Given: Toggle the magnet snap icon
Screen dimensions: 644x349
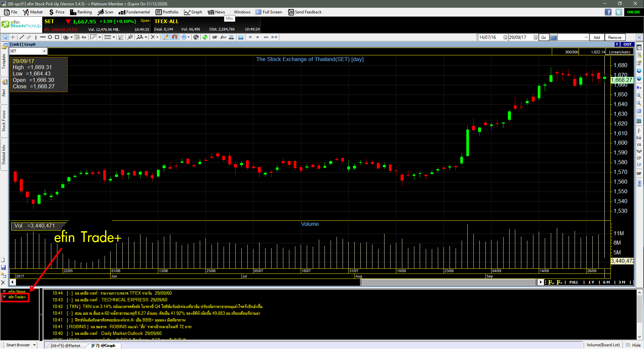Looking at the screenshot, I should (x=175, y=37).
